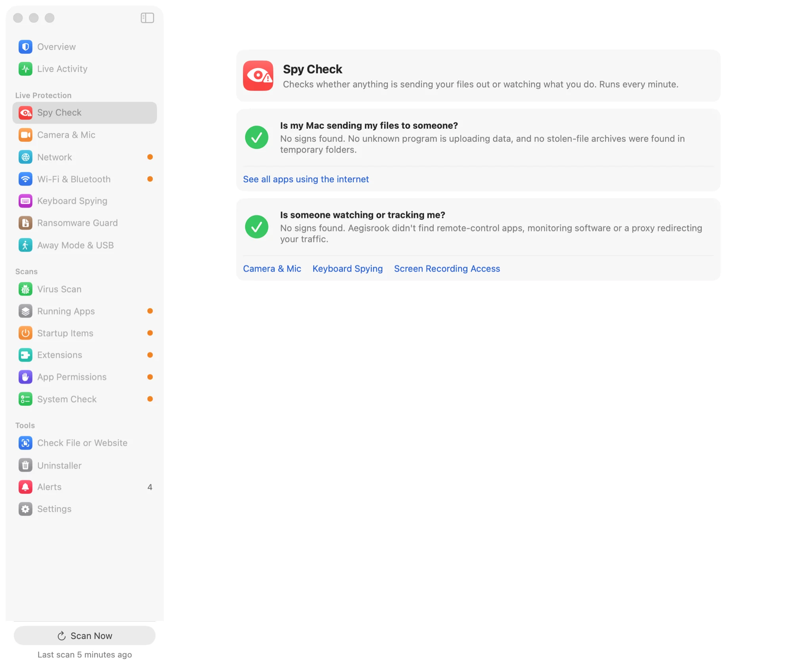Click the green checkmark for files-sending check

pos(257,137)
